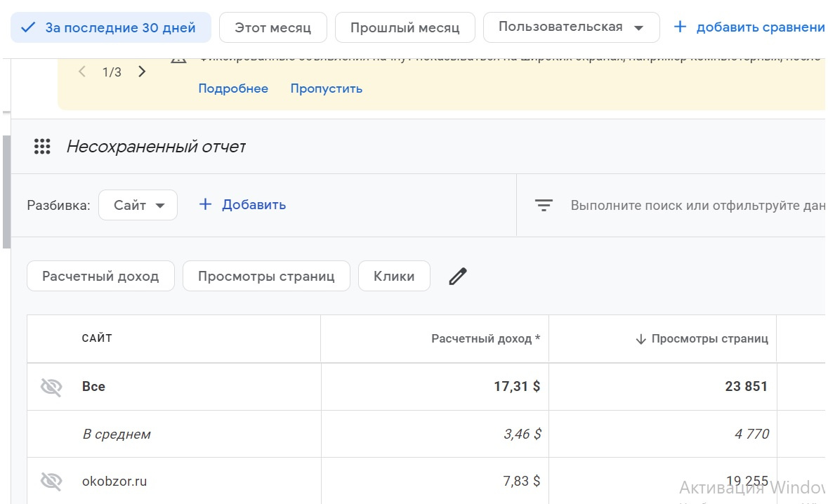Select the Этот месяц period
828x504 pixels.
272,28
